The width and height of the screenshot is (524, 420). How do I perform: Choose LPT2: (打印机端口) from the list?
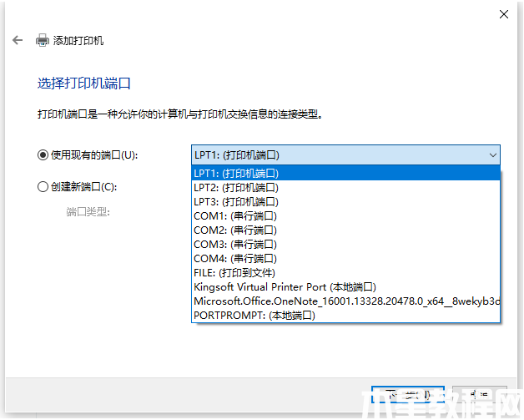(345, 188)
